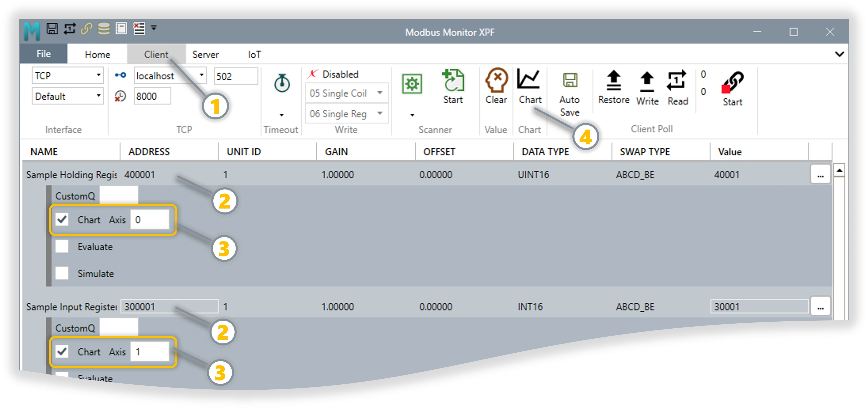Expand the Timeout dropdown arrow
The height and width of the screenshot is (409, 868).
[282, 115]
